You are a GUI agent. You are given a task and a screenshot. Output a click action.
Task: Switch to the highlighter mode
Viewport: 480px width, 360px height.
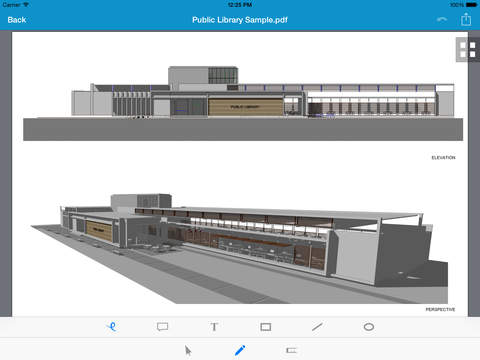pyautogui.click(x=291, y=350)
